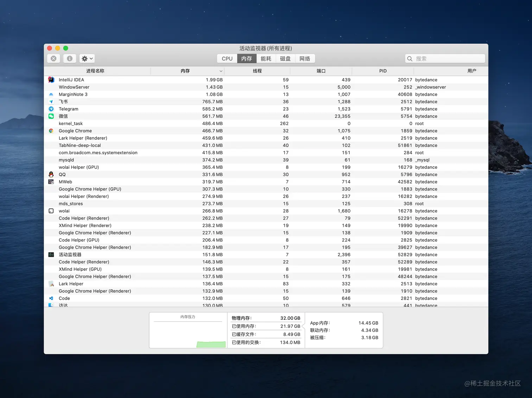Click the 微信 WeChat icon
This screenshot has width=532, height=398.
51,116
